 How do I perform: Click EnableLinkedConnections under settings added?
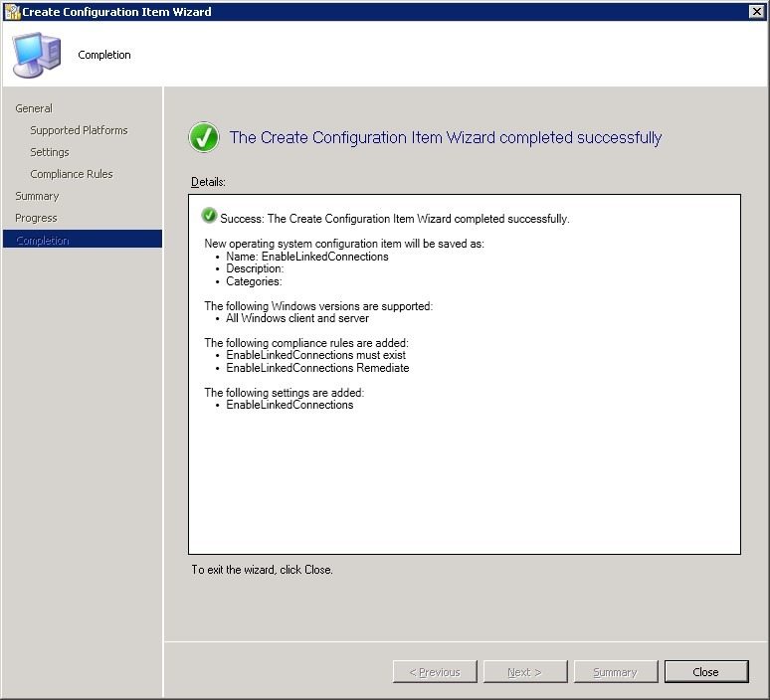pos(289,405)
